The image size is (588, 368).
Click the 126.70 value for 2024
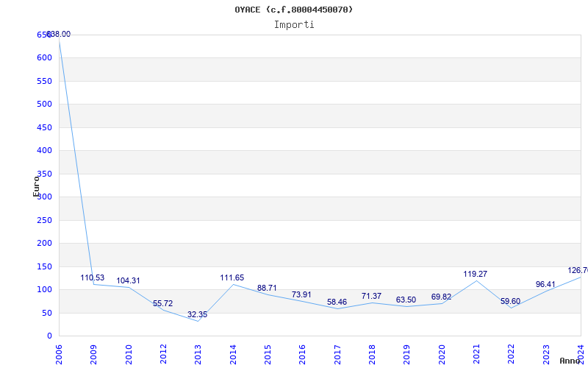tap(578, 271)
